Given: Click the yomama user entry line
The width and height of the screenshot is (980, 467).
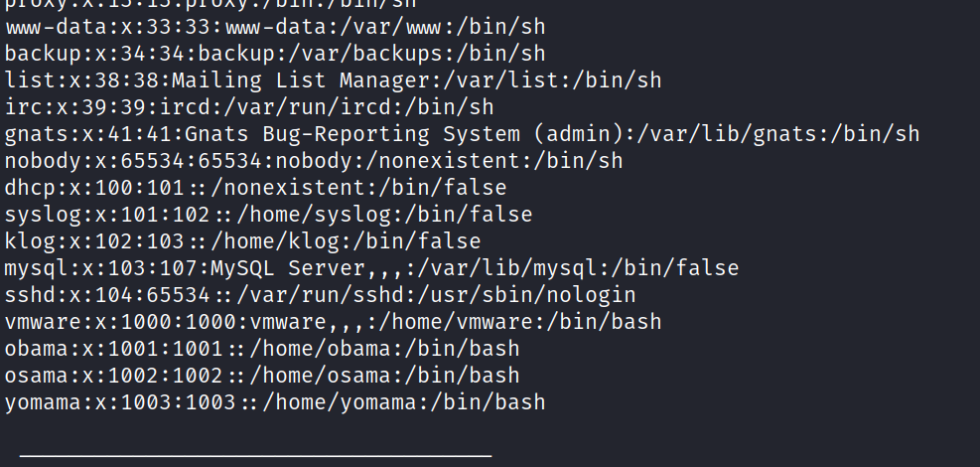Looking at the screenshot, I should (x=275, y=402).
